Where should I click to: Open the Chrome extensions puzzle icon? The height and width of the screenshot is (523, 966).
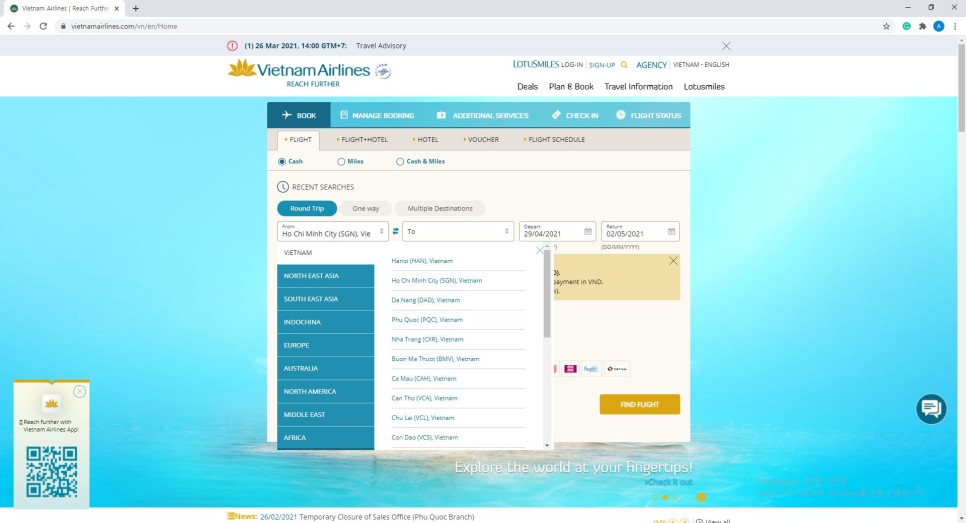point(922,26)
